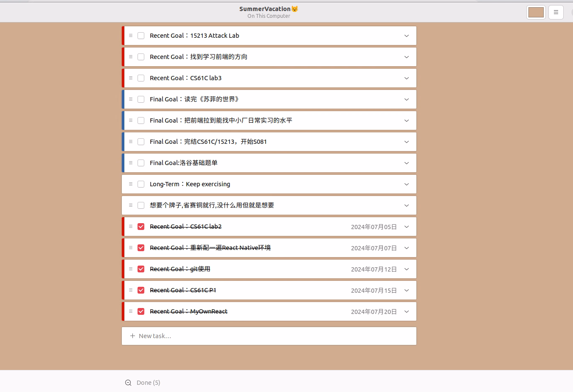Click drag handle of completed CS61C lab2 task

pyautogui.click(x=131, y=227)
